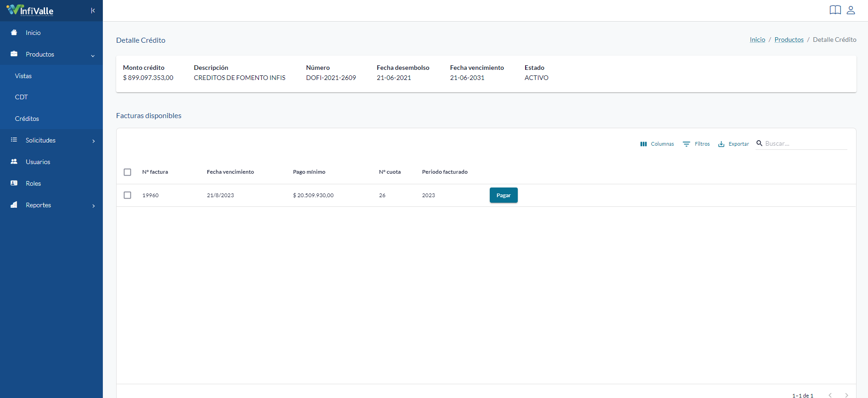The height and width of the screenshot is (398, 868).
Task: Click the ACTIVO status value
Action: (x=537, y=78)
